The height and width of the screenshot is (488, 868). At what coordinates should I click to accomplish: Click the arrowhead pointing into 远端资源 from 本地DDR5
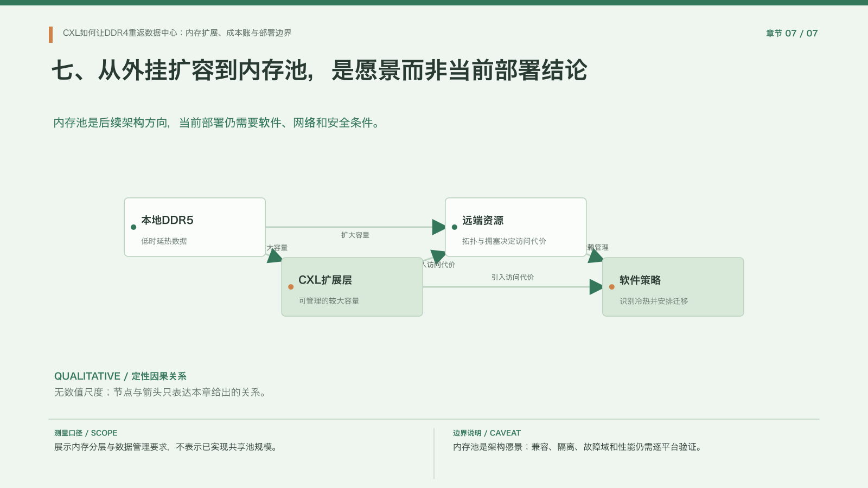coord(439,227)
